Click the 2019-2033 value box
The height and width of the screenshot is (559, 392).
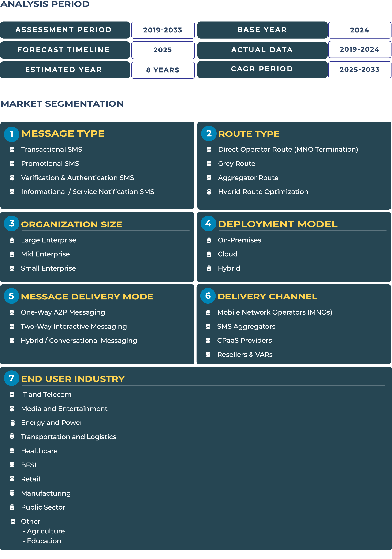(163, 30)
